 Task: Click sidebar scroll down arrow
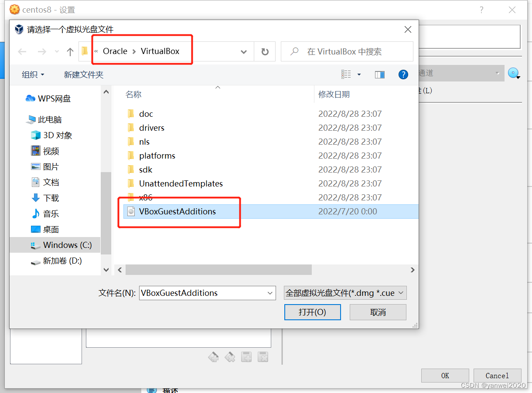(106, 270)
